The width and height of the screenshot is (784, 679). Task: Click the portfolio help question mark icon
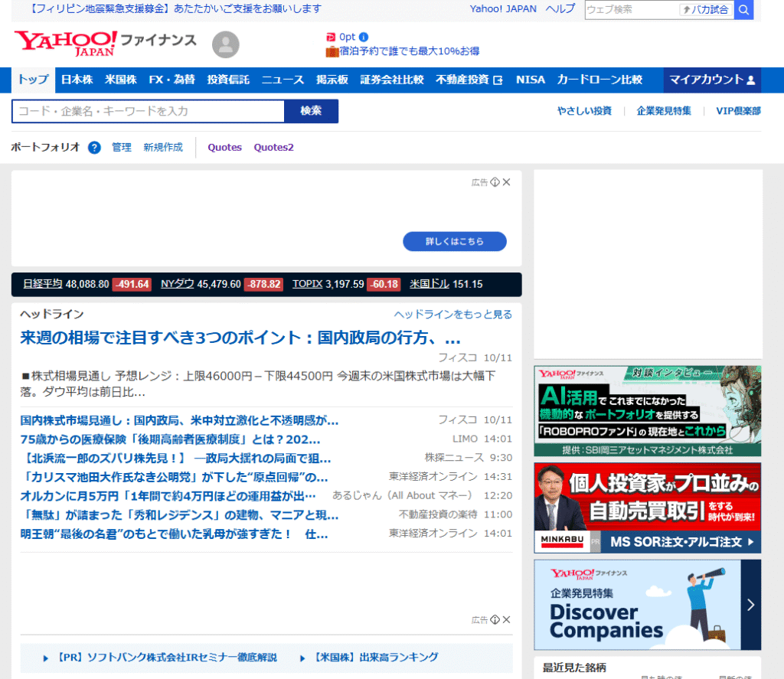pos(94,148)
